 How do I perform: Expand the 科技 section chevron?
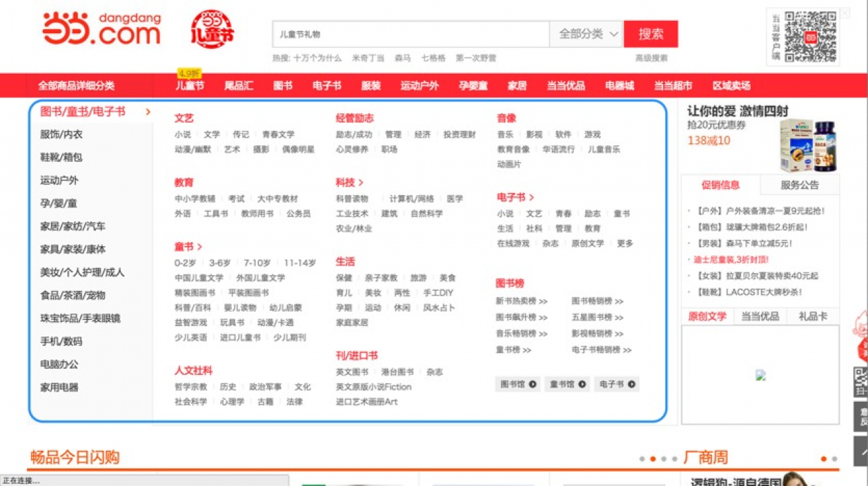pyautogui.click(x=361, y=182)
